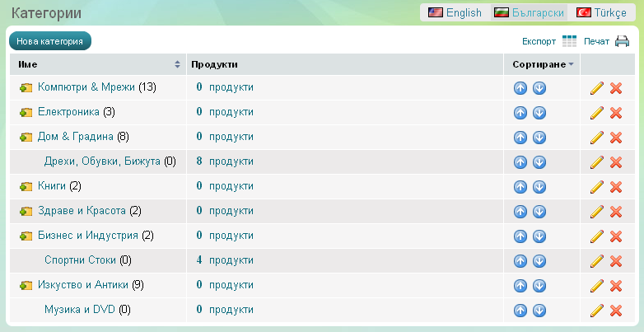Click the Експорт grid icon
644x332 pixels.
569,41
